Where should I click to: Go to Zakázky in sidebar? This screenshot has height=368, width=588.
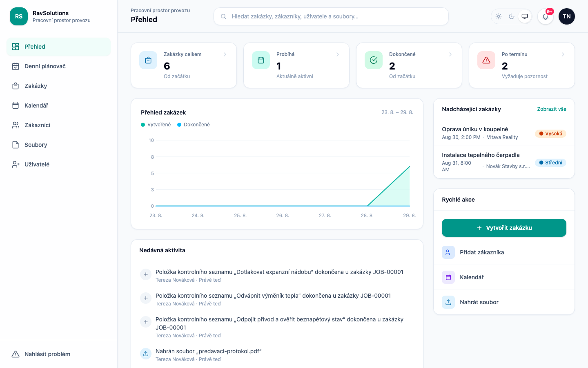(59, 86)
